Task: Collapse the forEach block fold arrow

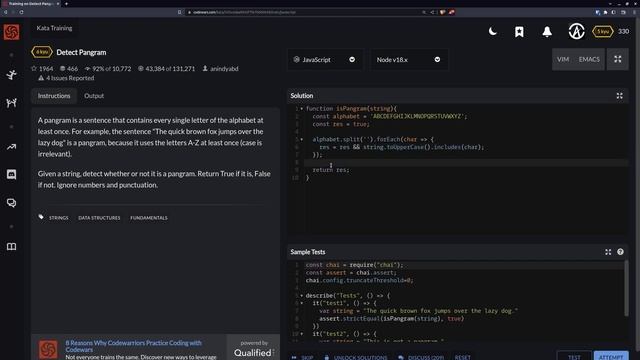Action: pos(302,139)
